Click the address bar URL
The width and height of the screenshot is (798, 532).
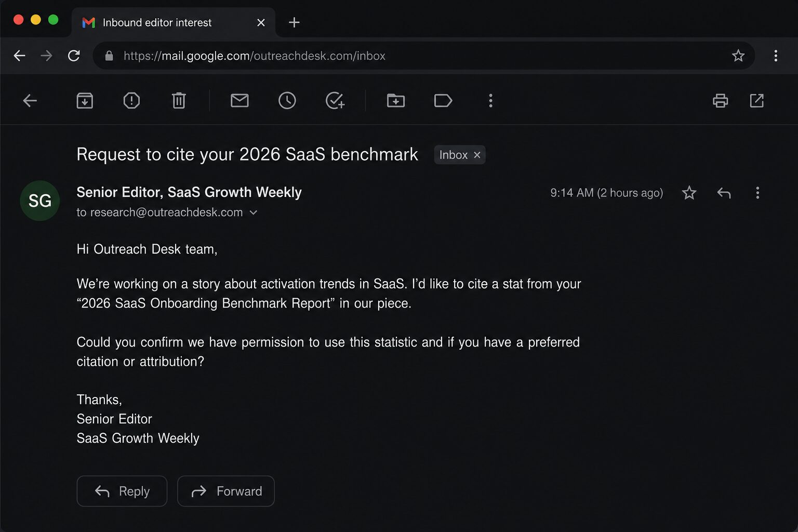click(x=255, y=56)
